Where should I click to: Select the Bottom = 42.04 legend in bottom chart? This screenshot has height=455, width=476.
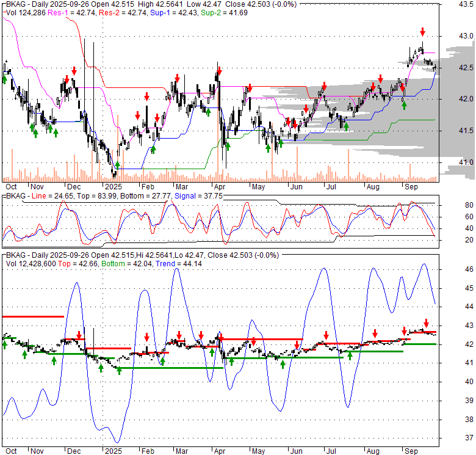coord(127,264)
